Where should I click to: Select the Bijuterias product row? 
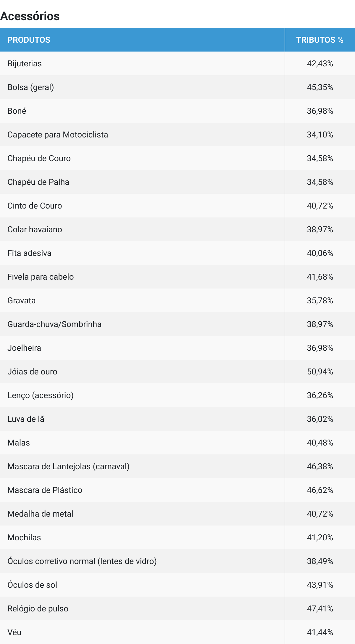(25, 63)
